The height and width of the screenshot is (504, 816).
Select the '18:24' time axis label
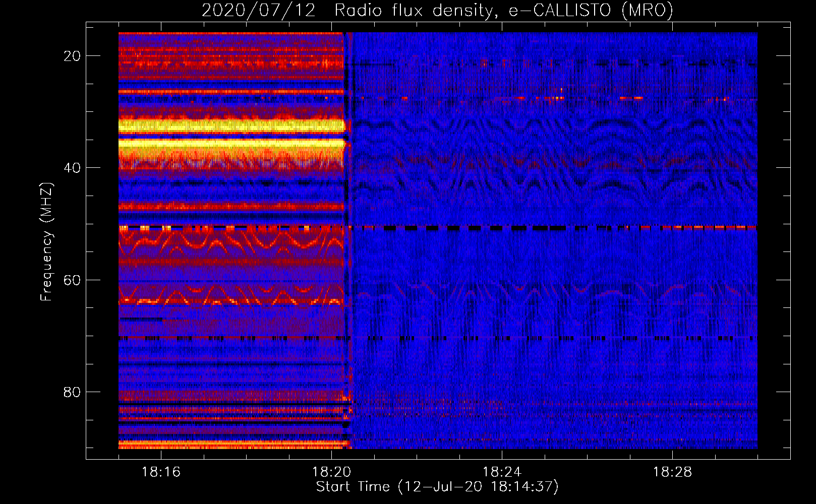(502, 472)
